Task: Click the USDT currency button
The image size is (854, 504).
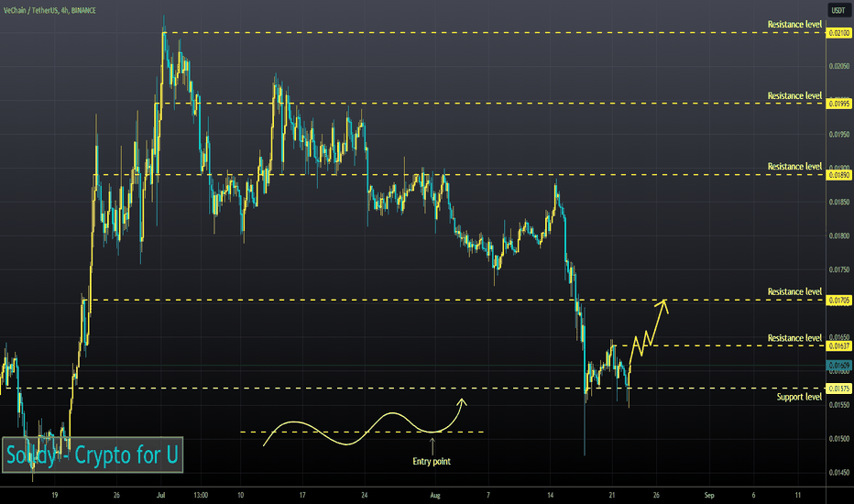Action: tap(838, 10)
